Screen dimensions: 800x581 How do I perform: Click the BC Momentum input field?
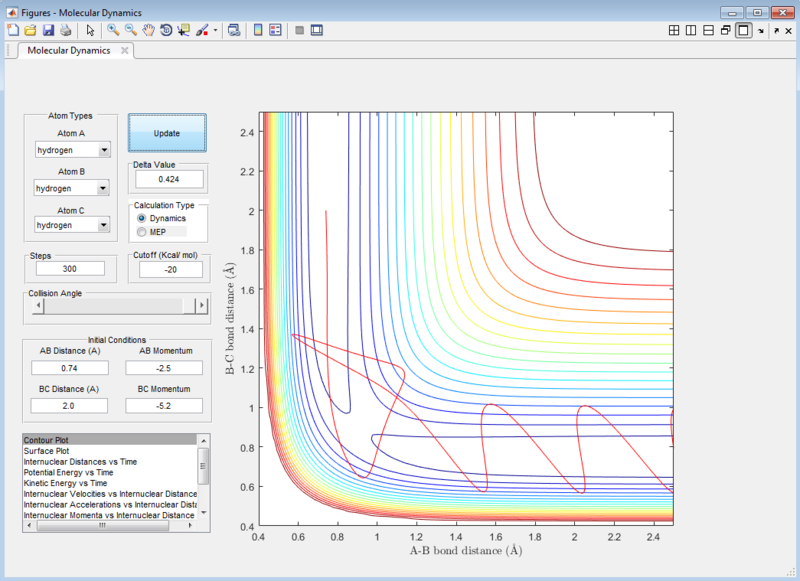pyautogui.click(x=164, y=406)
